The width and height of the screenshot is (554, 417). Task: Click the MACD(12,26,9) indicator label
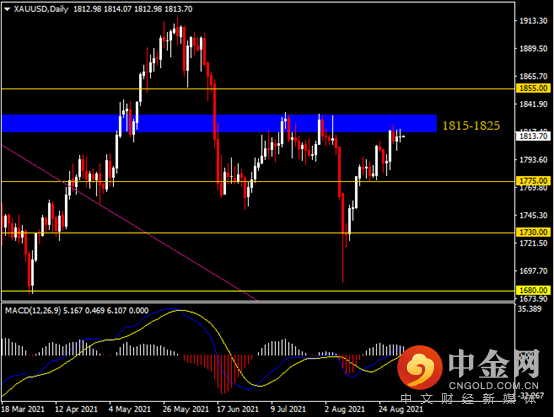point(33,311)
